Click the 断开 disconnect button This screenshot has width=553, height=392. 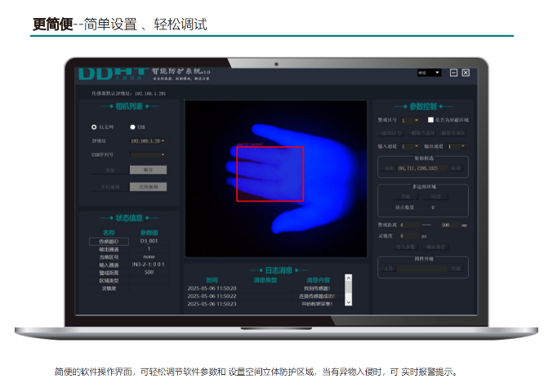(148, 170)
